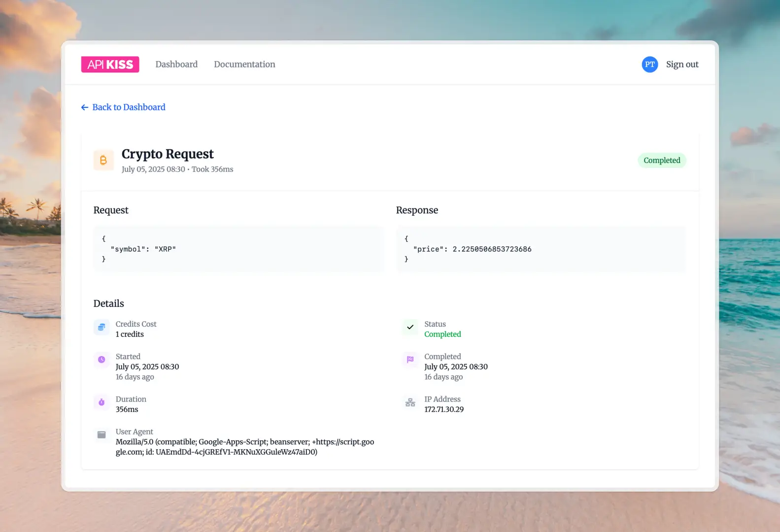The width and height of the screenshot is (780, 532).
Task: Click the IP Address network icon
Action: click(410, 402)
